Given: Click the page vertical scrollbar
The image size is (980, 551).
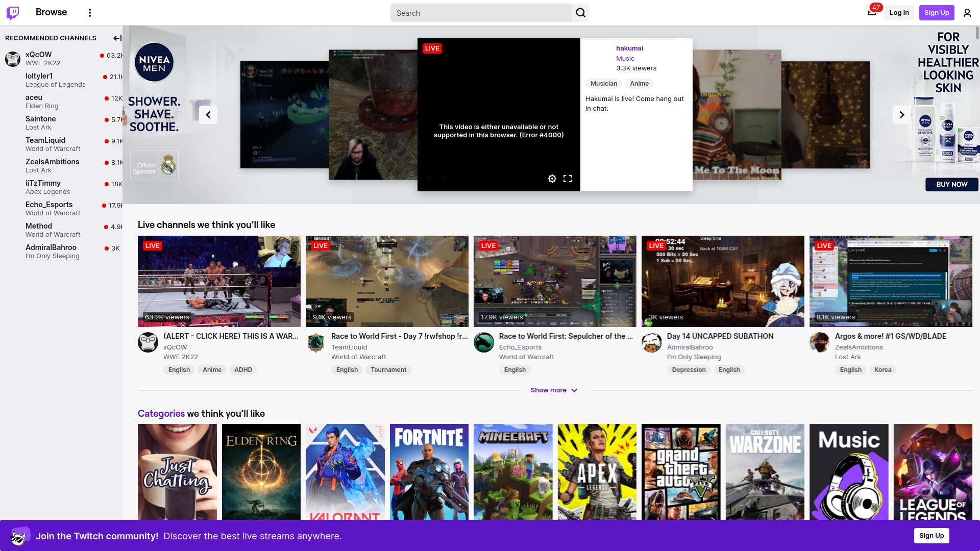Looking at the screenshot, I should pos(977,33).
